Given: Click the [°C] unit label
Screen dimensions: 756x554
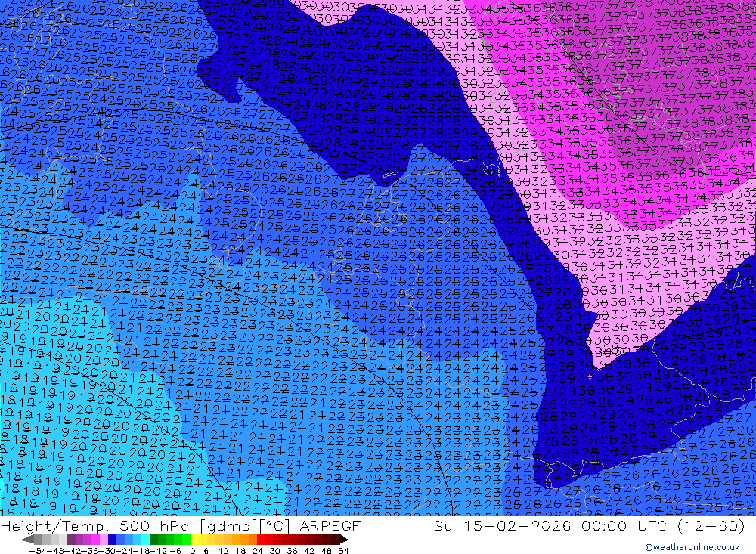Looking at the screenshot, I should [x=275, y=526].
